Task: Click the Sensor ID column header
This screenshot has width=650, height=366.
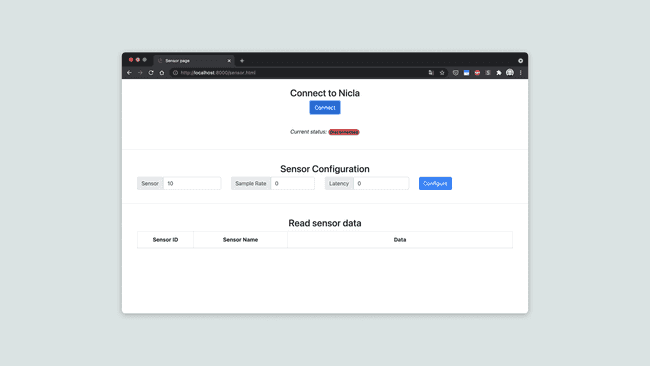Action: [165, 240]
